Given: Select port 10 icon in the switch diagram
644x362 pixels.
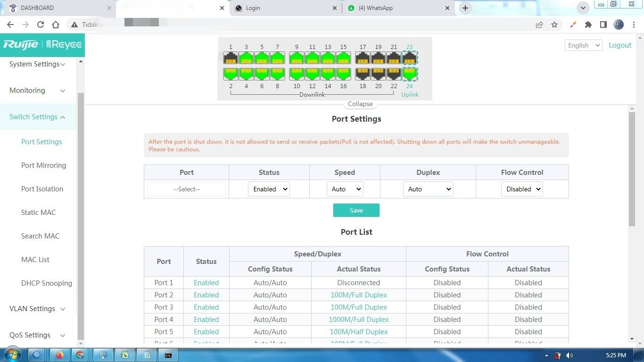Looking at the screenshot, I should (x=297, y=74).
